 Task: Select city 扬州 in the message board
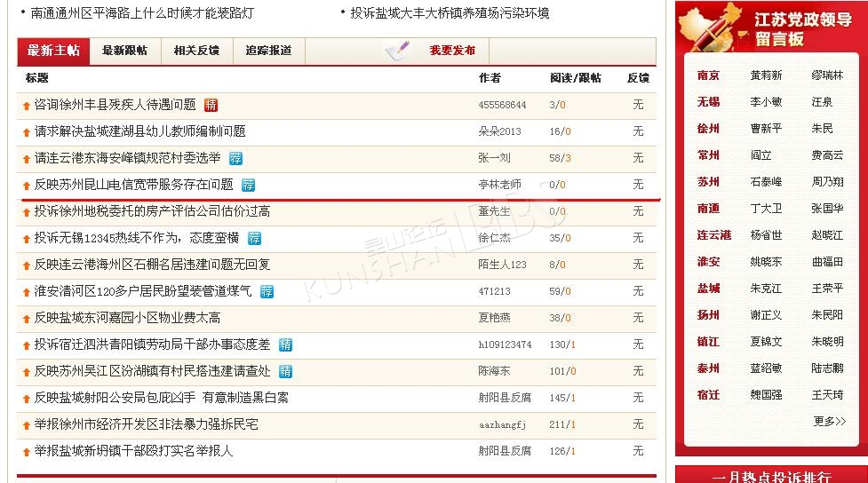(x=708, y=315)
